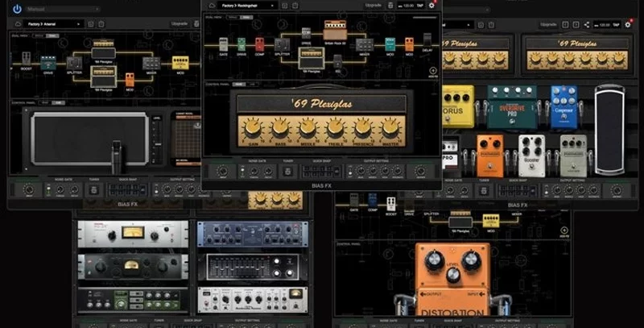Viewport: 644px width, 328px height.
Task: Select the SPLITTER block in the center chain
Action: coord(282,44)
